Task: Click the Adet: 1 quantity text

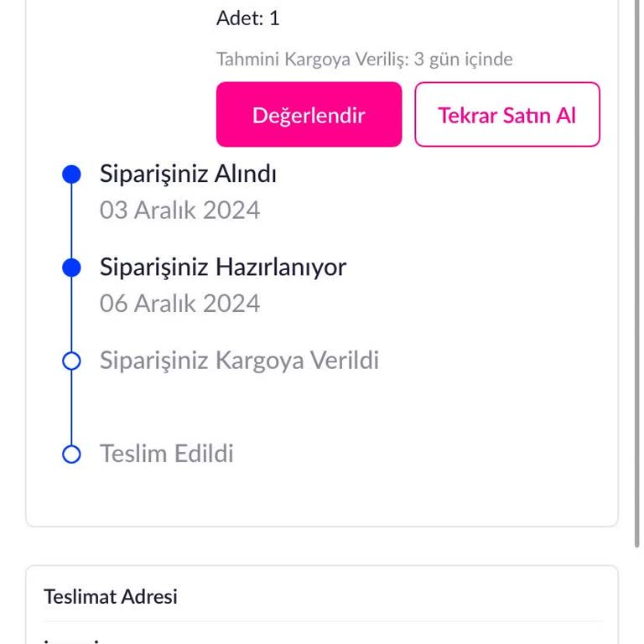Action: [x=247, y=18]
